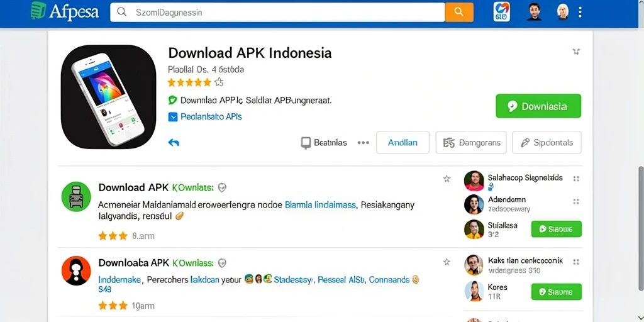The image size is (644, 322).
Task: Open the Stadestsy link
Action: tap(294, 280)
